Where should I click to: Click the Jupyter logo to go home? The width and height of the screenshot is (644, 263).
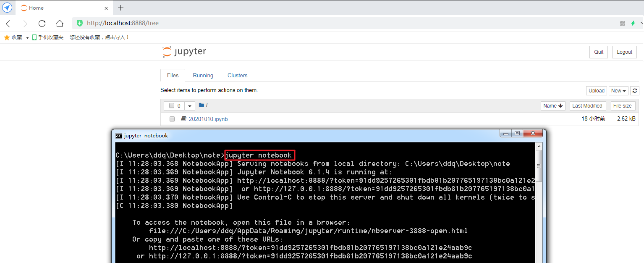[184, 51]
